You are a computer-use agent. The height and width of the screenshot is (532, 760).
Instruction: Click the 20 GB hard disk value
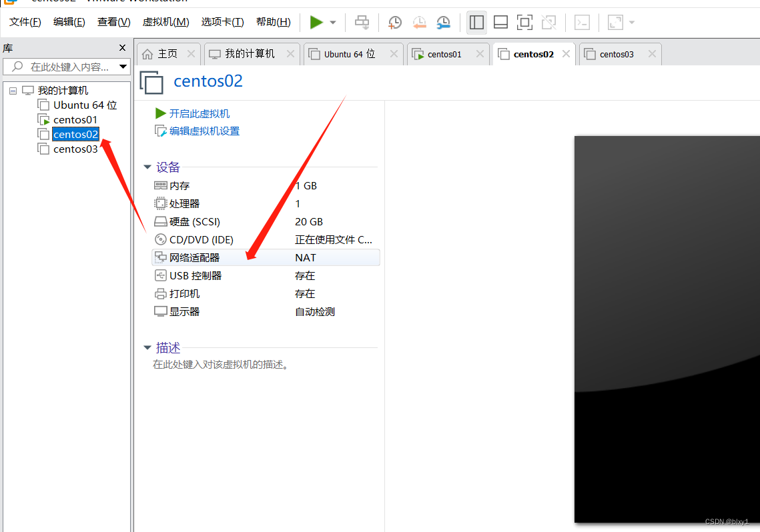(x=309, y=222)
